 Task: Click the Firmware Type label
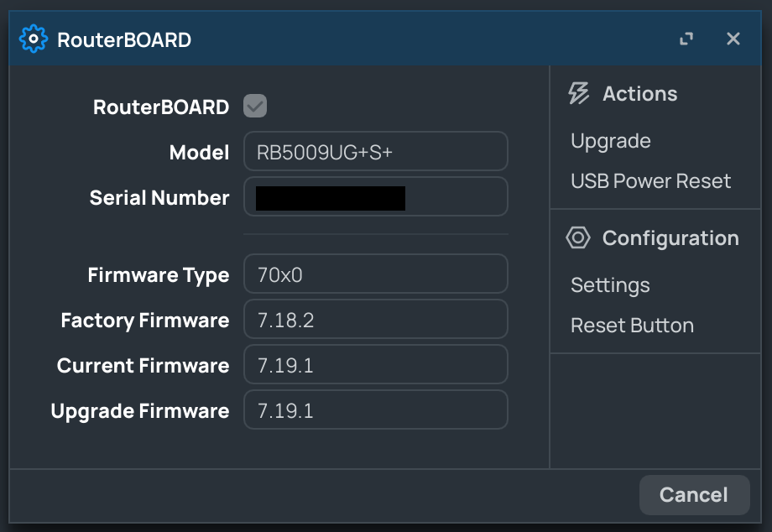point(159,275)
